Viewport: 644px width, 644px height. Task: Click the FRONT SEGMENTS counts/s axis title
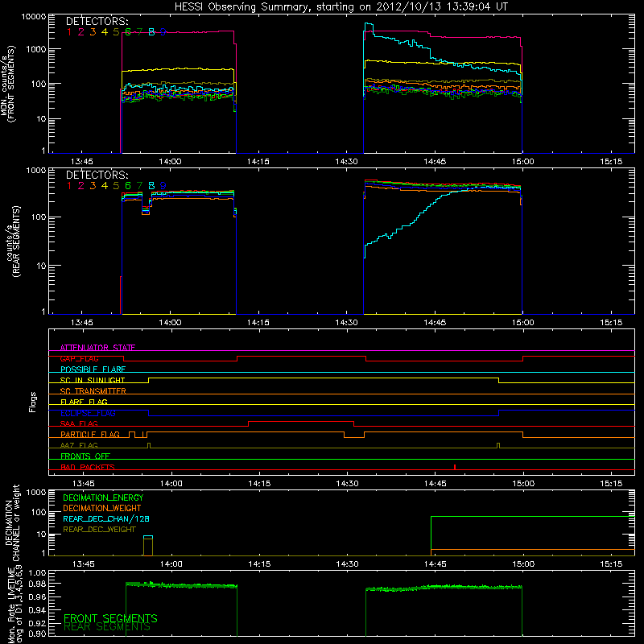pos(8,85)
